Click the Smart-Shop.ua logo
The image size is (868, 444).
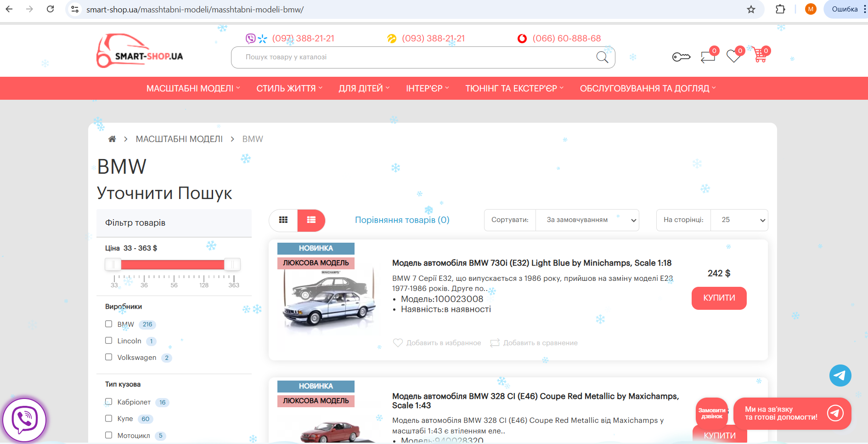140,51
